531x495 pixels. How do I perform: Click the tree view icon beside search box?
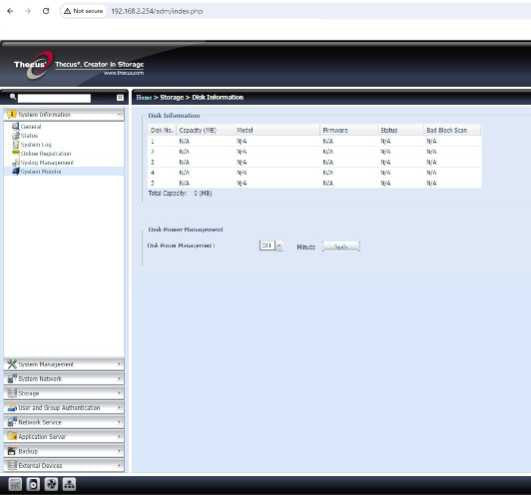(120, 98)
